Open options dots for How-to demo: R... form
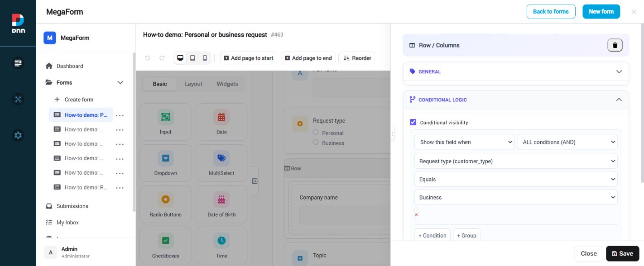The image size is (644, 266). pos(120,187)
